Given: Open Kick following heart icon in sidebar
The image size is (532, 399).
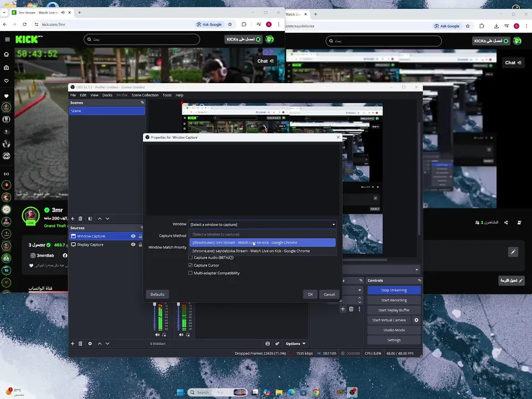Looking at the screenshot, I should coord(6,81).
